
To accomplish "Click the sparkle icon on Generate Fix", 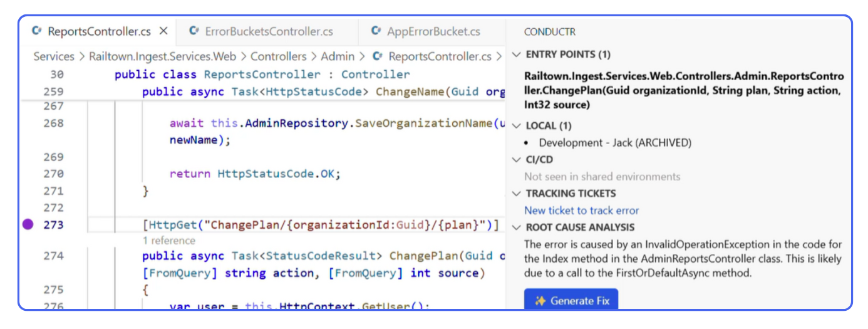I will [x=540, y=301].
